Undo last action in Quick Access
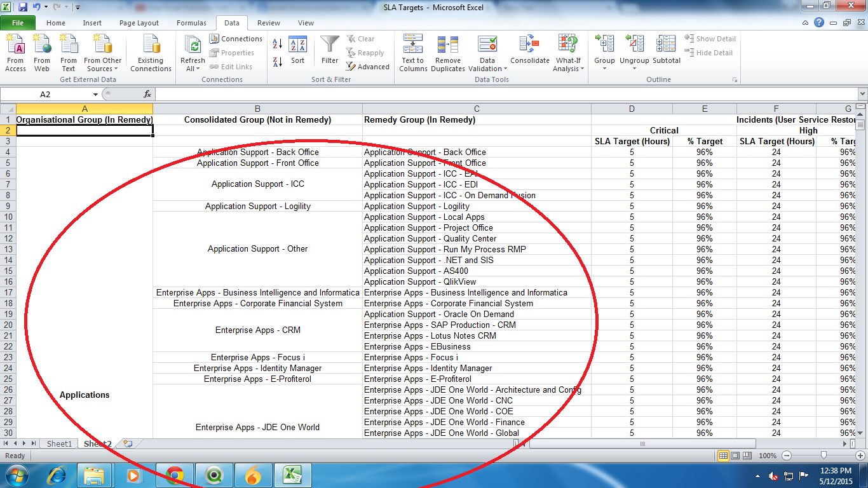Viewport: 868px width, 488px height. [36, 7]
